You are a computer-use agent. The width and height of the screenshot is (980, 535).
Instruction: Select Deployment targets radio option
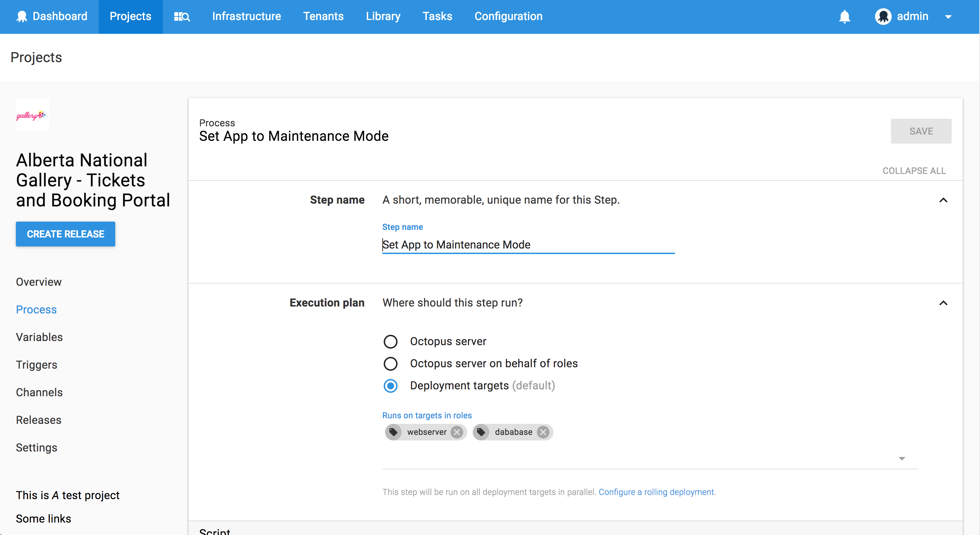pos(390,386)
